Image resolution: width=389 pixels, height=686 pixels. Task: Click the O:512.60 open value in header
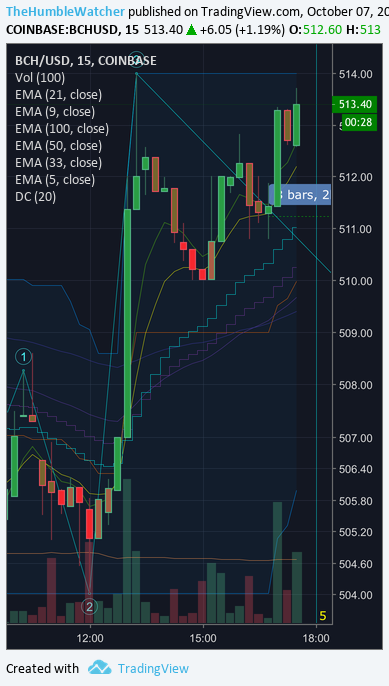[315, 30]
